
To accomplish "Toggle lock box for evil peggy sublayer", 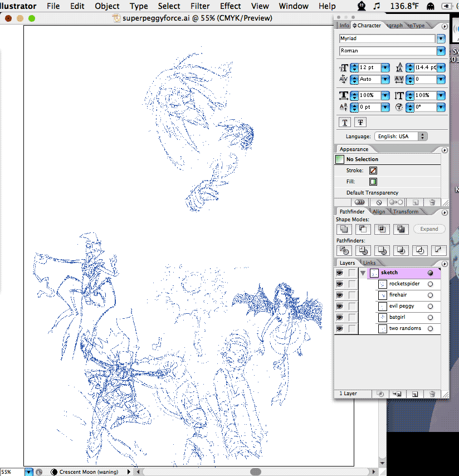I will tap(352, 306).
